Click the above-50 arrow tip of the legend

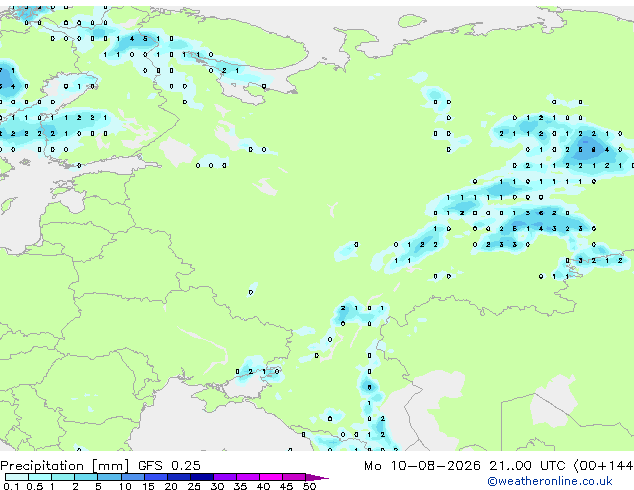click(317, 477)
